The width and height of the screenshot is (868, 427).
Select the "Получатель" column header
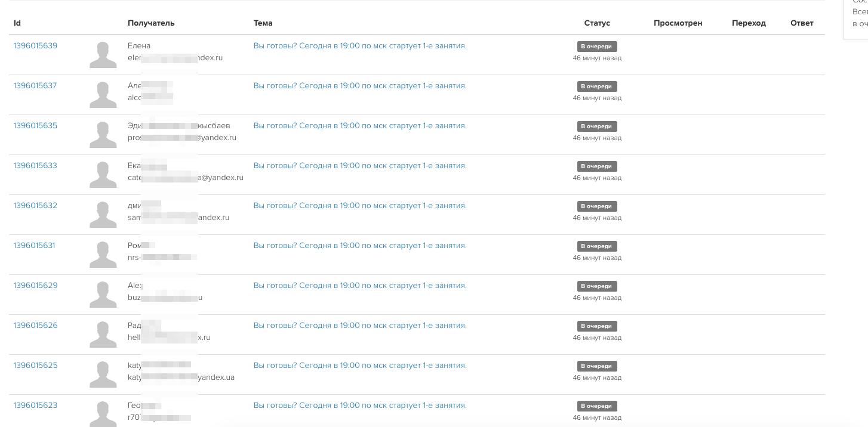[151, 23]
